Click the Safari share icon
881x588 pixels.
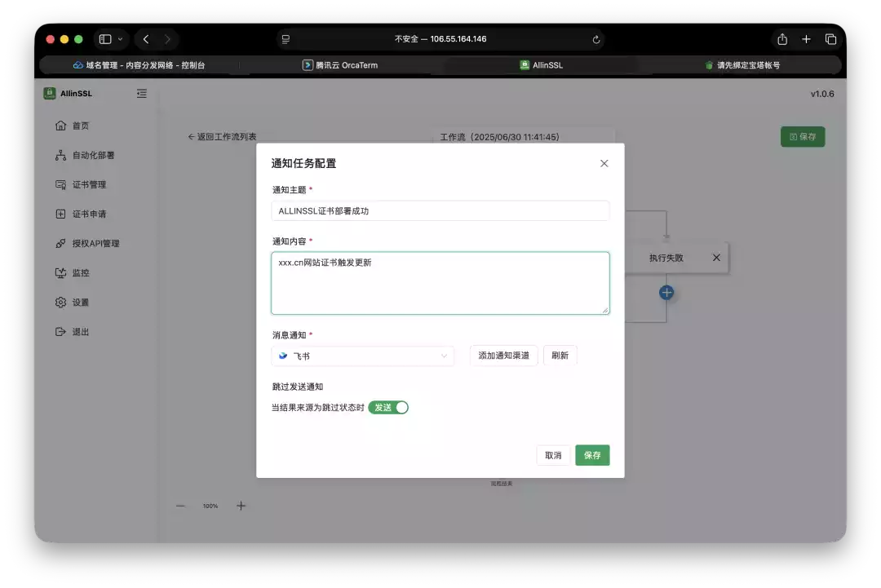point(781,38)
